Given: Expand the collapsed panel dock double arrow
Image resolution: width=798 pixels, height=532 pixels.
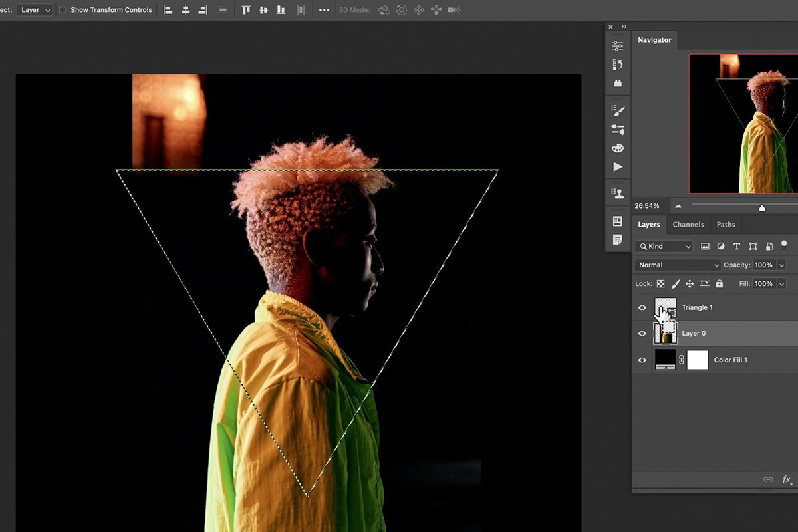Looking at the screenshot, I should (x=624, y=27).
